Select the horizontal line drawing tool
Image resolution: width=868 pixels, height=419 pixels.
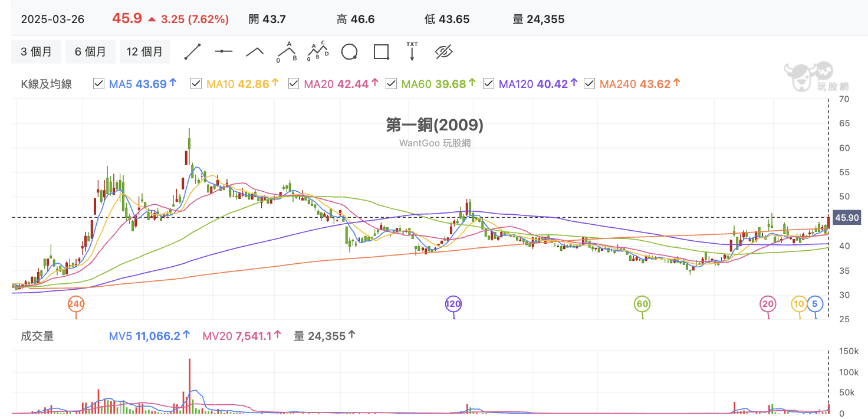click(x=223, y=52)
